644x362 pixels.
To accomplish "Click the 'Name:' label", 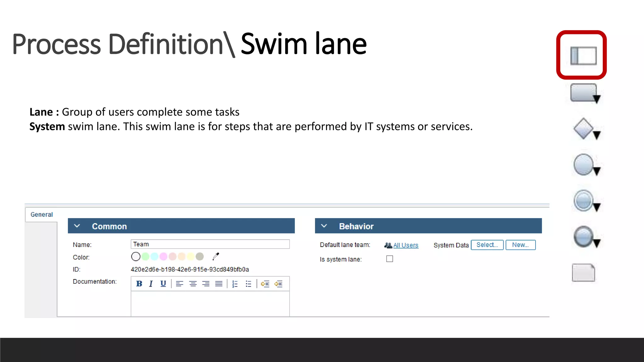I will coord(82,245).
